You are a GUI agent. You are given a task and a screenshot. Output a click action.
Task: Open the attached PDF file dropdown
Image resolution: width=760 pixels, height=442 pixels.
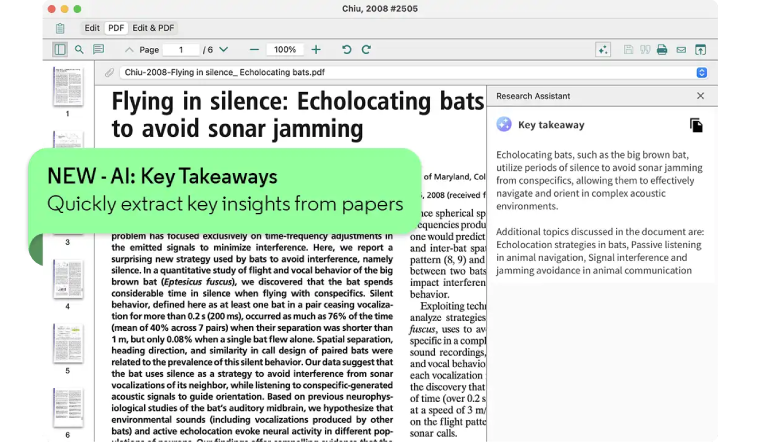pos(701,73)
